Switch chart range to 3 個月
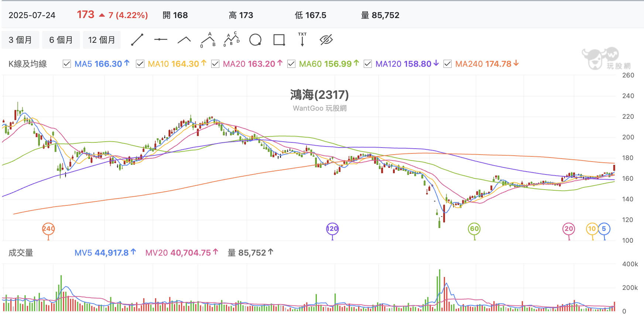644x315 pixels. [20, 40]
